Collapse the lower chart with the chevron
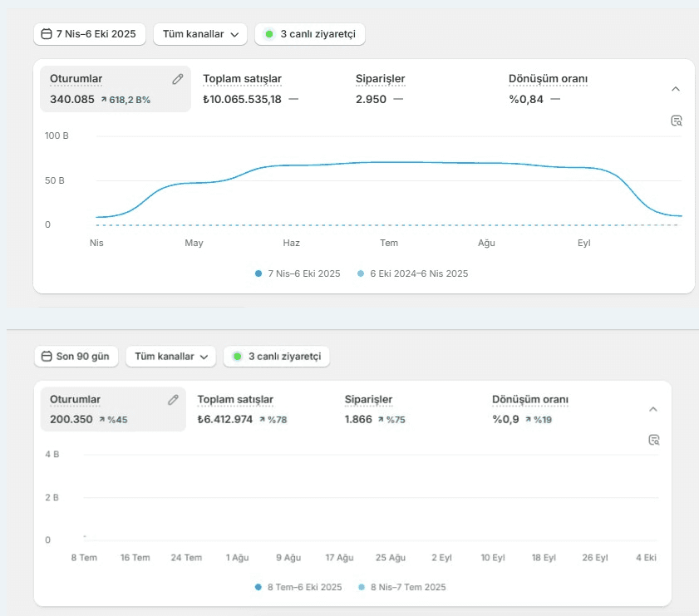The width and height of the screenshot is (699, 616). 653,409
